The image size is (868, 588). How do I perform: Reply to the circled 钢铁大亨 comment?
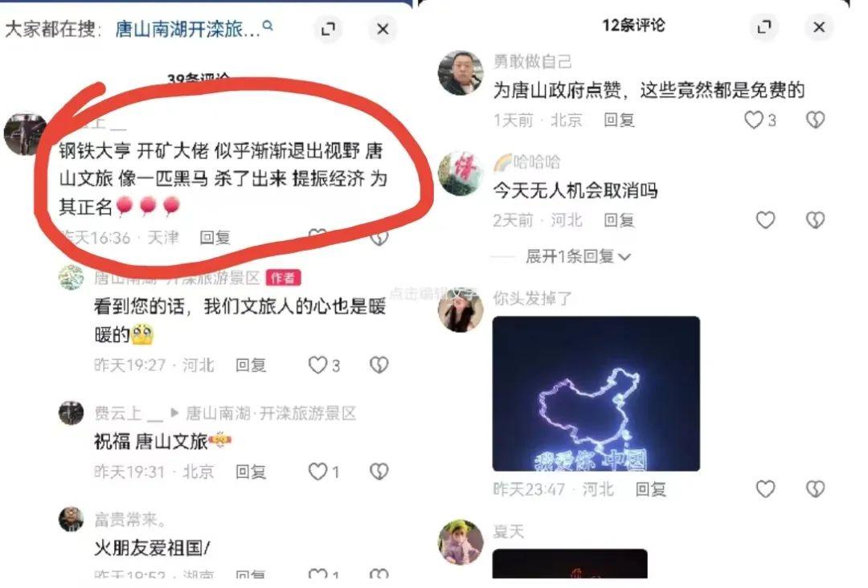[215, 238]
